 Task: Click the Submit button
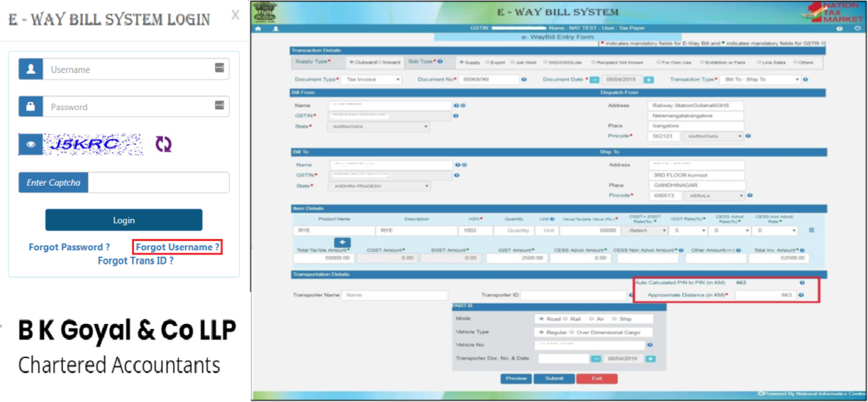click(554, 379)
